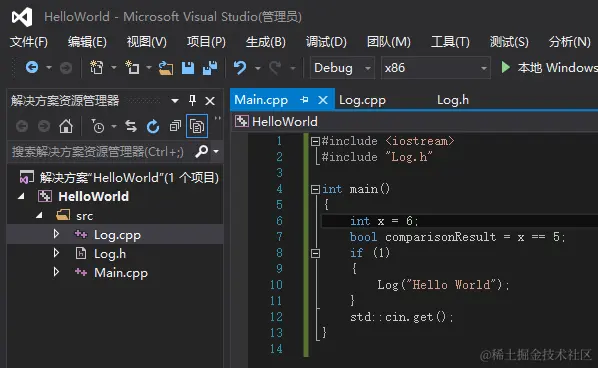This screenshot has height=368, width=598.
Task: Open the 生成(B) menu
Action: [x=265, y=42]
